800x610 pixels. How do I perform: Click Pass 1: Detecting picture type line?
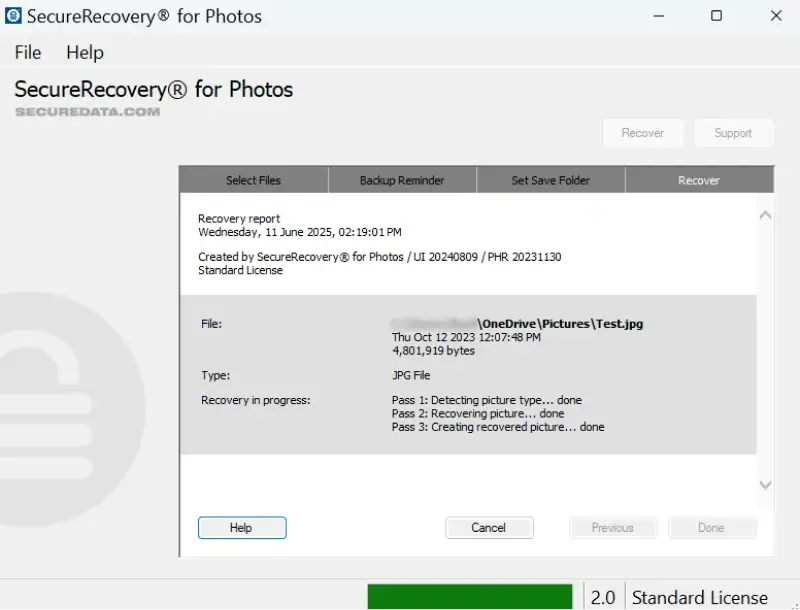[487, 400]
